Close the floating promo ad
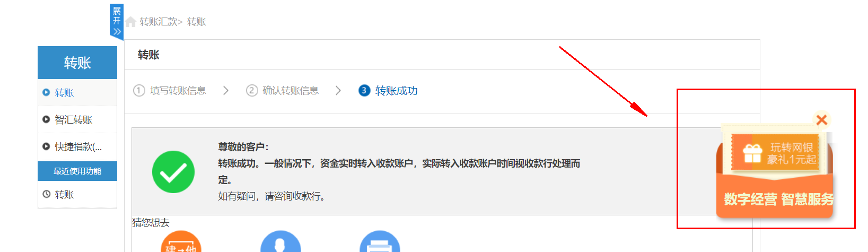Screen dimensions: 868x252 click(x=821, y=120)
